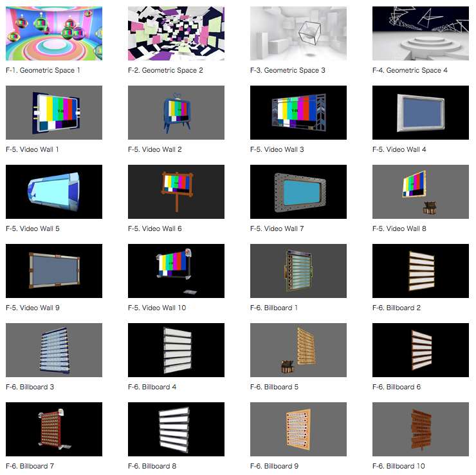
Task: Click the 'F-5. Video Wall 8' caption
Action: [x=399, y=228]
